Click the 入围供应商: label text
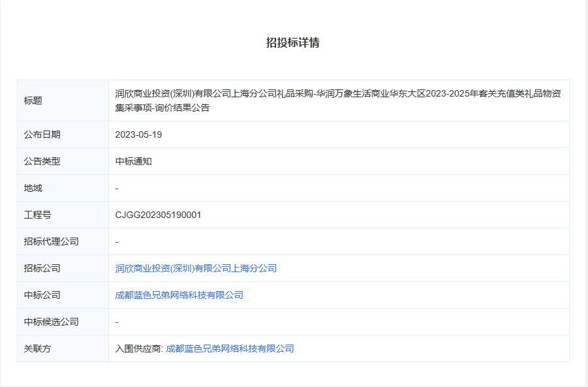This screenshot has width=588, height=387. [139, 348]
